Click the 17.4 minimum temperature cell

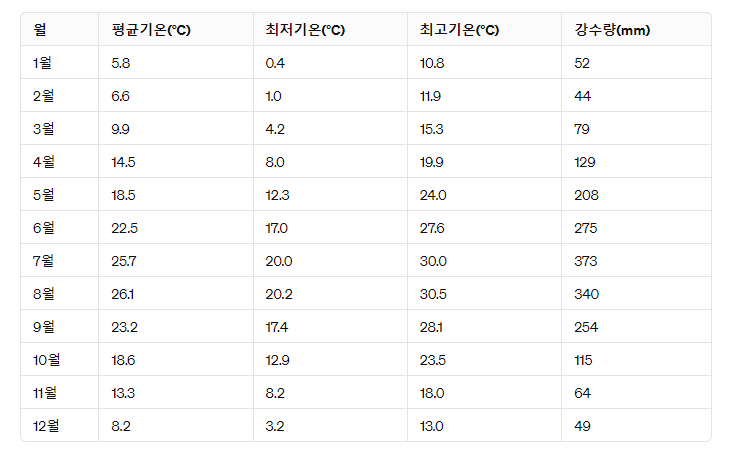276,327
